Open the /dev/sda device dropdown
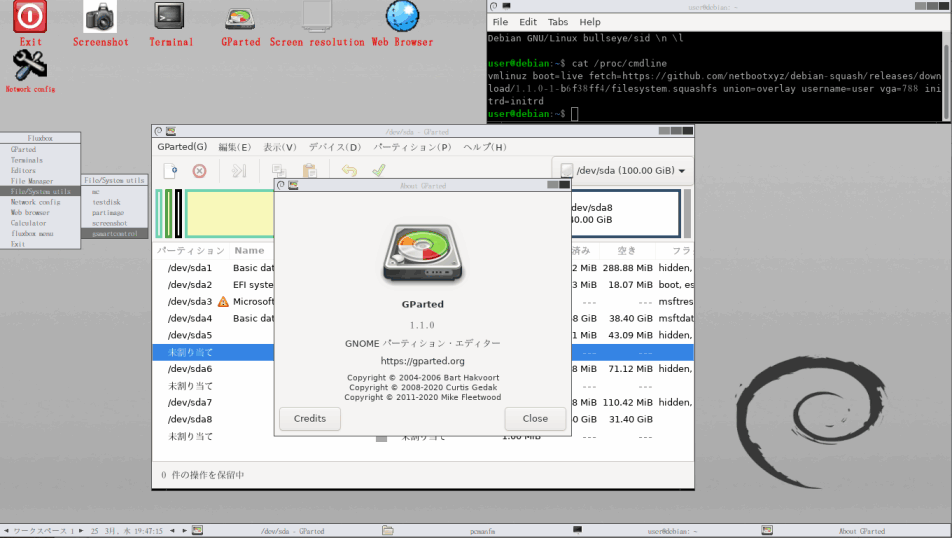The image size is (952, 538). pyautogui.click(x=622, y=171)
